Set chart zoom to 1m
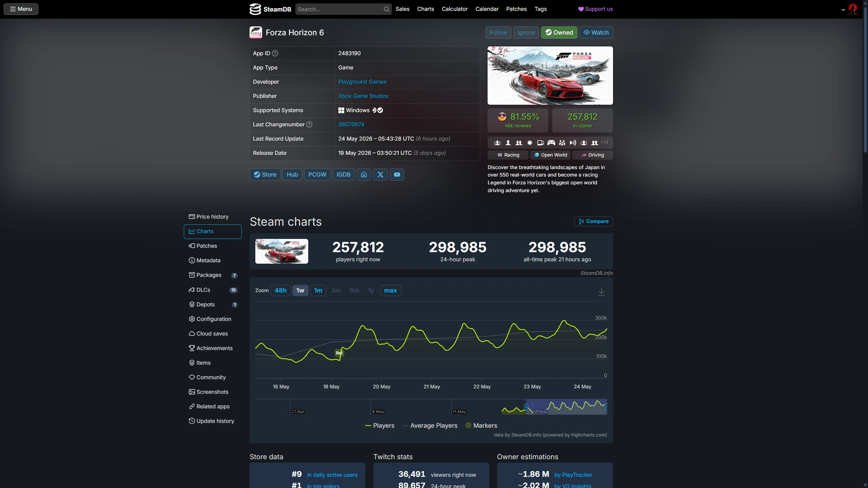The image size is (868, 488). tap(318, 290)
